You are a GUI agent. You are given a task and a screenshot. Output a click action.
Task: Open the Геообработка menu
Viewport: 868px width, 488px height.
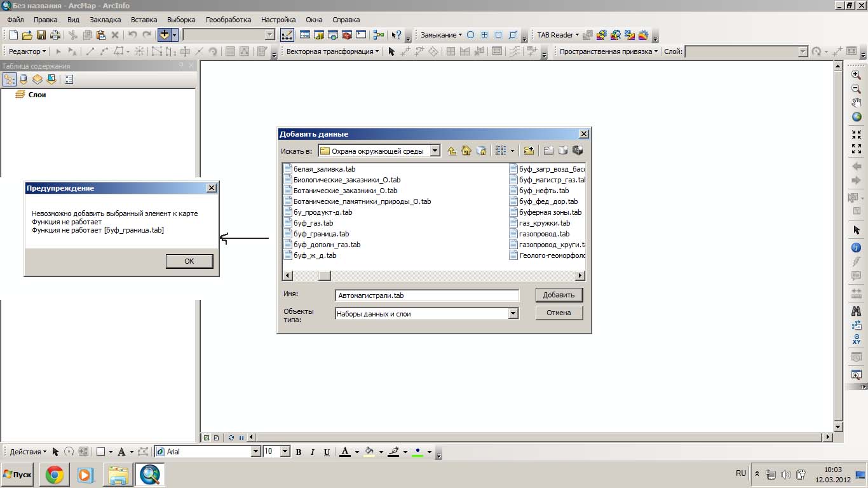(x=228, y=20)
